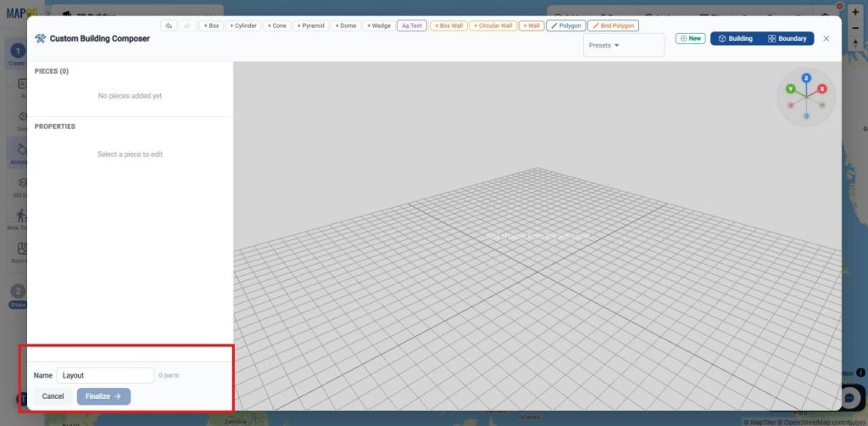Click the red X axis on gizmo

click(x=822, y=88)
